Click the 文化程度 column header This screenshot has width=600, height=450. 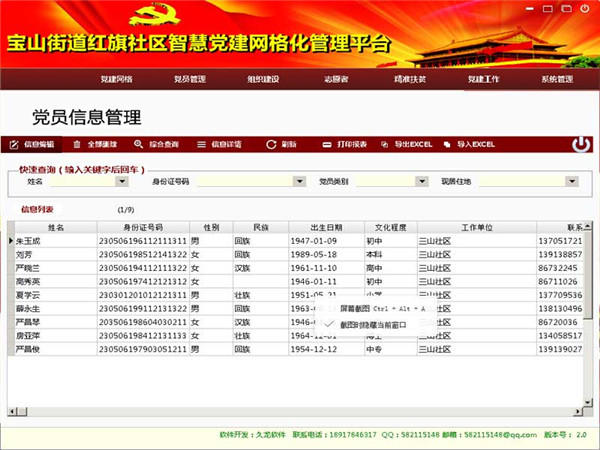[391, 227]
